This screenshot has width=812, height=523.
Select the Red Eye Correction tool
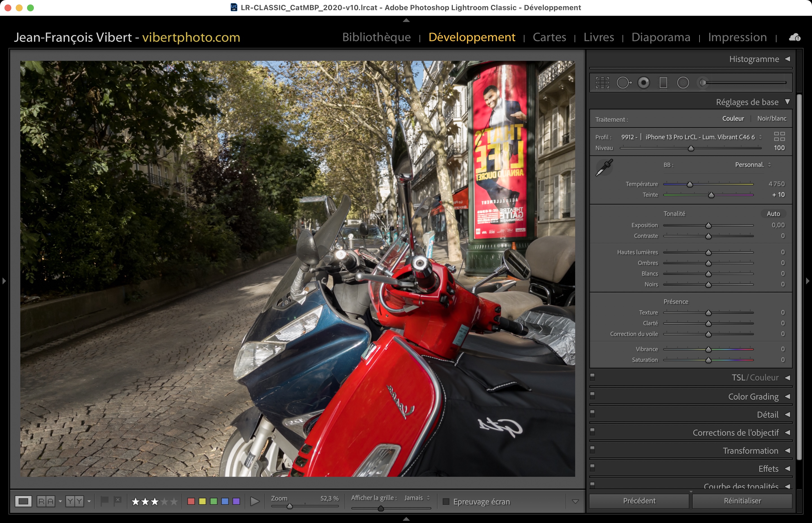coord(643,83)
